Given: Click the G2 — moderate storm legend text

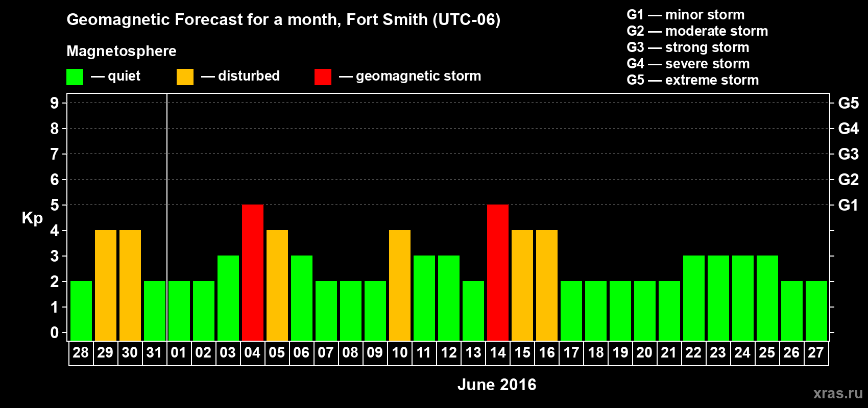Looking at the screenshot, I should (x=697, y=31).
